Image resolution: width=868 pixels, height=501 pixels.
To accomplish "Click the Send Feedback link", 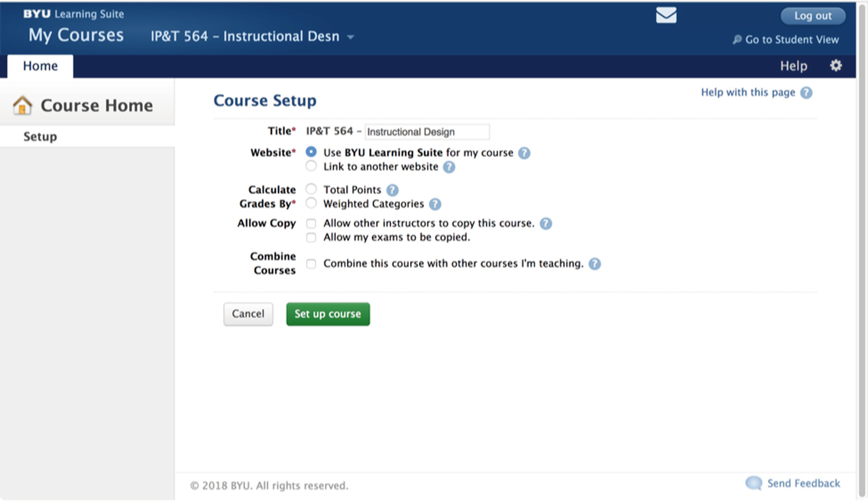I will (x=803, y=483).
